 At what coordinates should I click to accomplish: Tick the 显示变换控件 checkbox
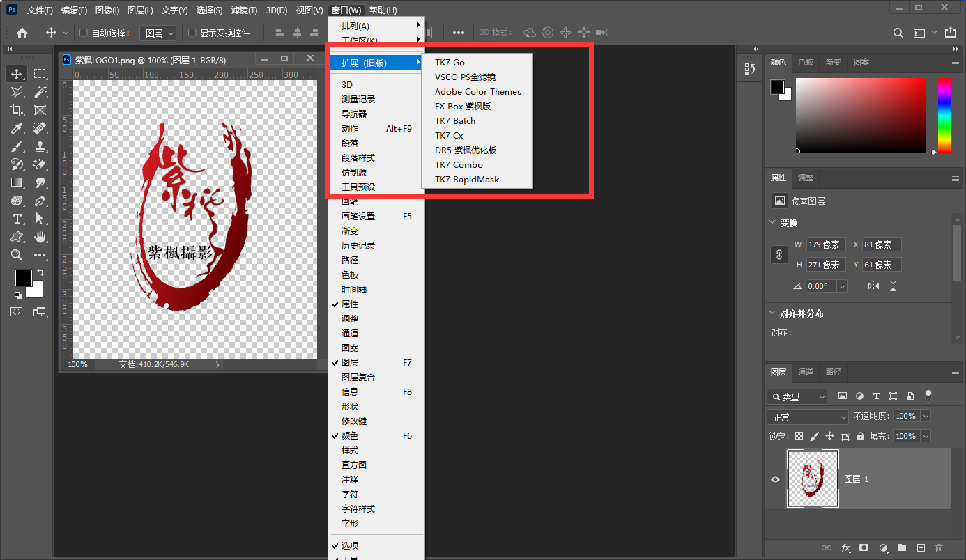pos(192,33)
